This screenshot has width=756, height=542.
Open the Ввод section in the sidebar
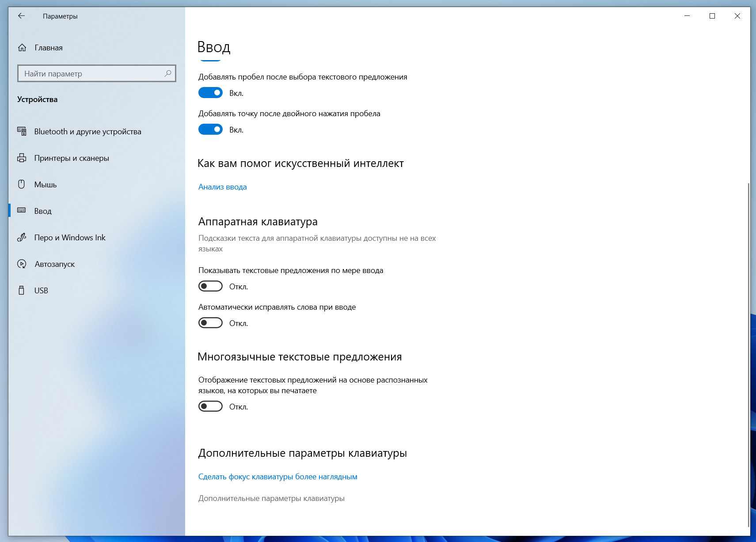(x=43, y=211)
